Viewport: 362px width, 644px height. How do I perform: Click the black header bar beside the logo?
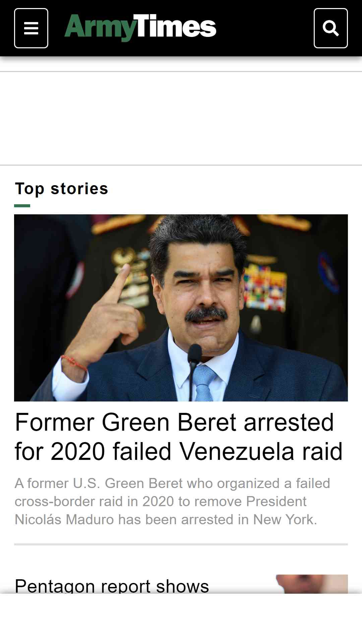(265, 28)
